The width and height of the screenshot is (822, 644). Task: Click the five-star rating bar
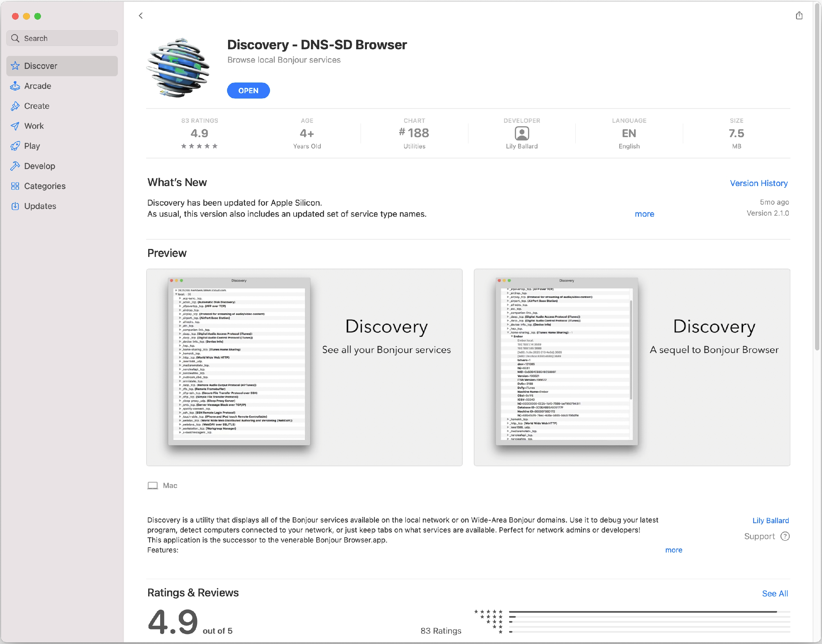click(x=649, y=612)
